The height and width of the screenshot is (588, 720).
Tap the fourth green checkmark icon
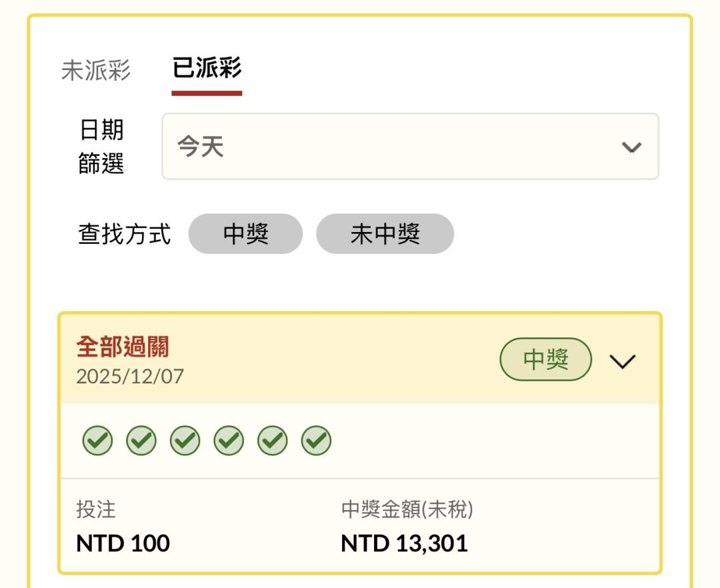229,441
